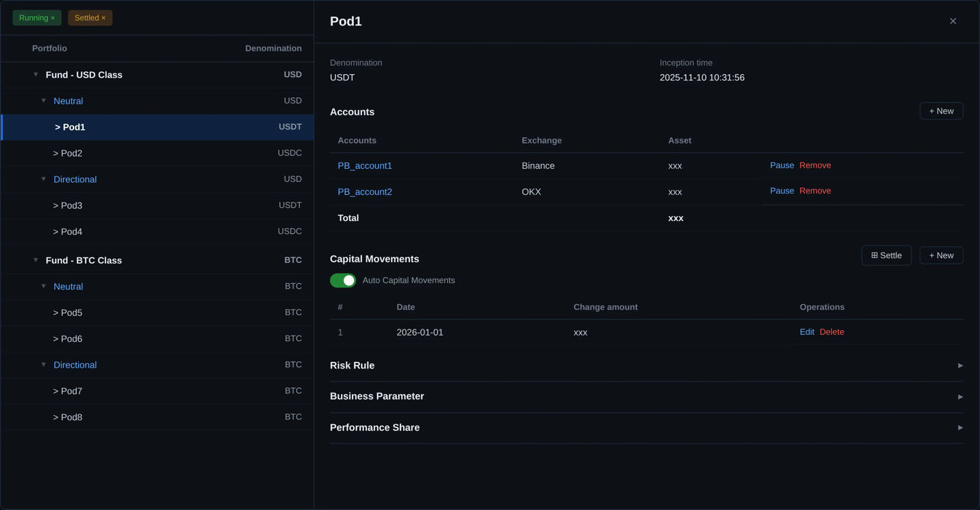The width and height of the screenshot is (980, 510).
Task: Pause PB_account1
Action: 782,165
